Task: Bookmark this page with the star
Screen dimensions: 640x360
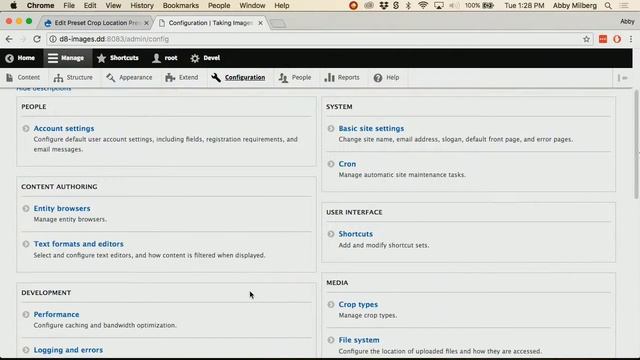Action: (x=587, y=39)
